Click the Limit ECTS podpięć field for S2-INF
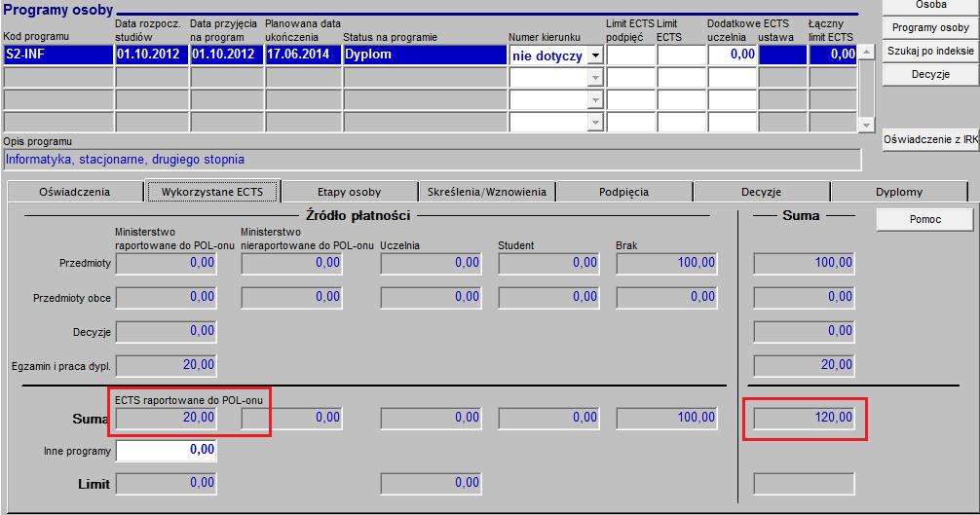980x515 pixels. (630, 55)
